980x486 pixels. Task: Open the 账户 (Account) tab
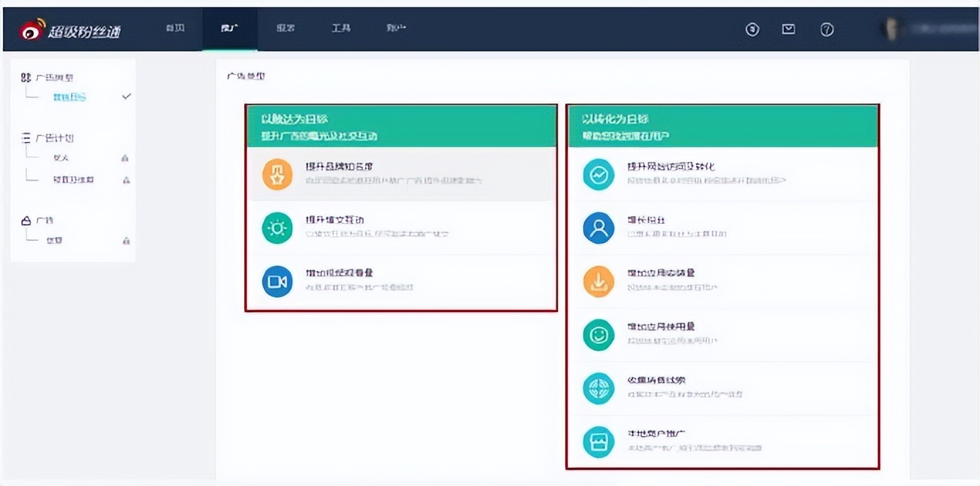(397, 28)
